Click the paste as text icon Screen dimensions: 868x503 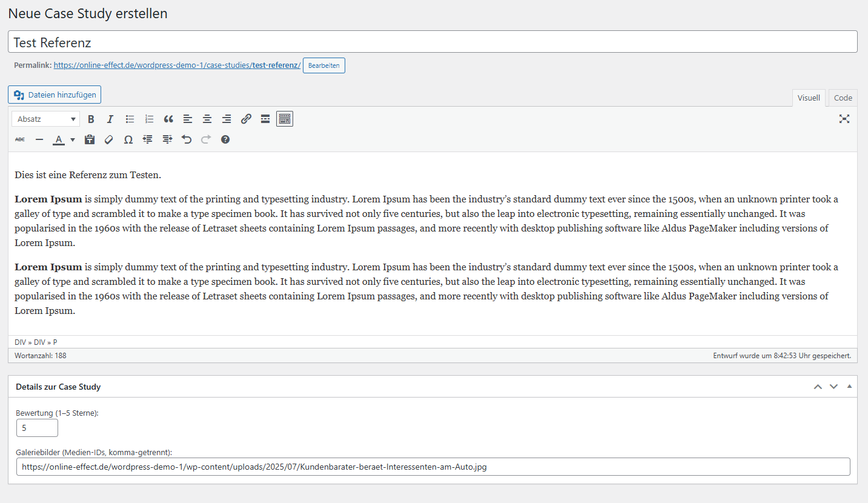pyautogui.click(x=90, y=139)
